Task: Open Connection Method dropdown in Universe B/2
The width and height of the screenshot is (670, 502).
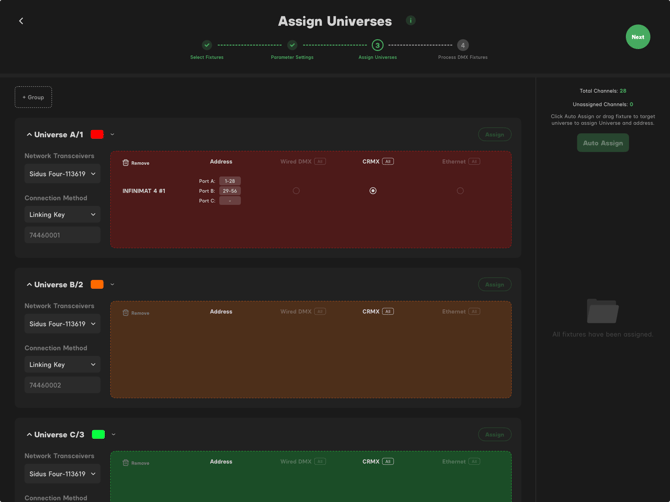Action: 62,364
